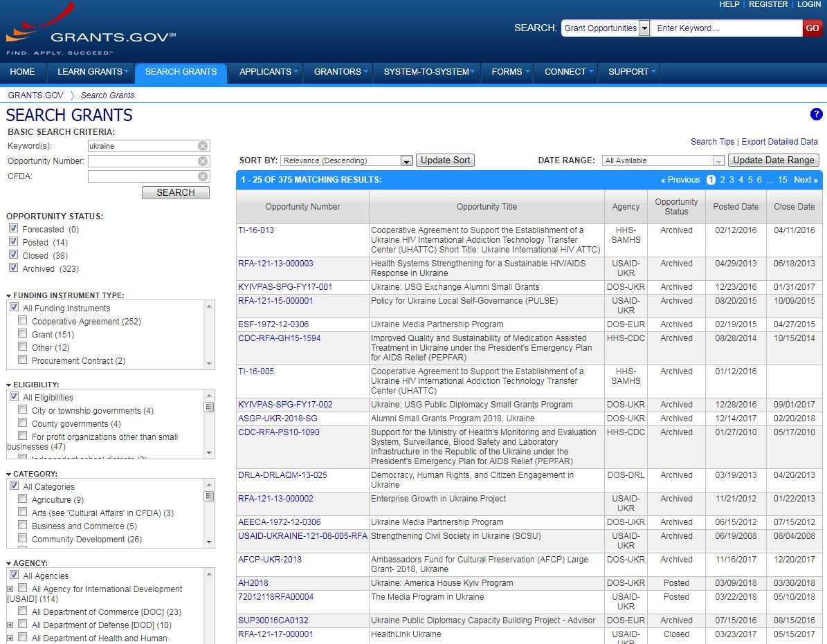Check the Procurement Contract checkbox
This screenshot has width=827, height=644.
[22, 360]
